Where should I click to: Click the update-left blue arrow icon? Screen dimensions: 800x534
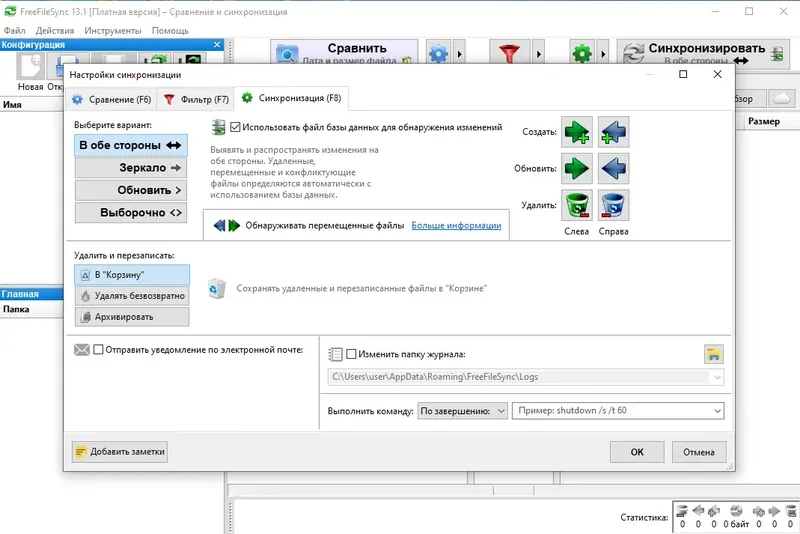tap(613, 169)
